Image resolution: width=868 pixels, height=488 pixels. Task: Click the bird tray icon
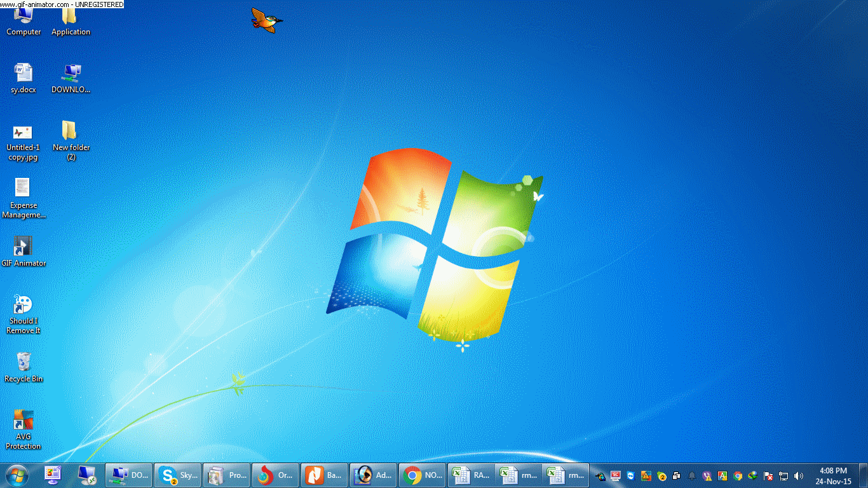click(600, 476)
